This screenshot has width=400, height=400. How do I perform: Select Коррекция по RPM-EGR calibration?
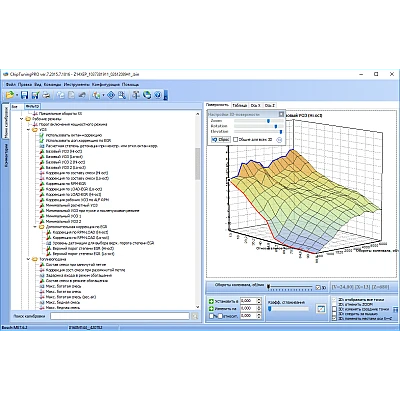(66, 184)
